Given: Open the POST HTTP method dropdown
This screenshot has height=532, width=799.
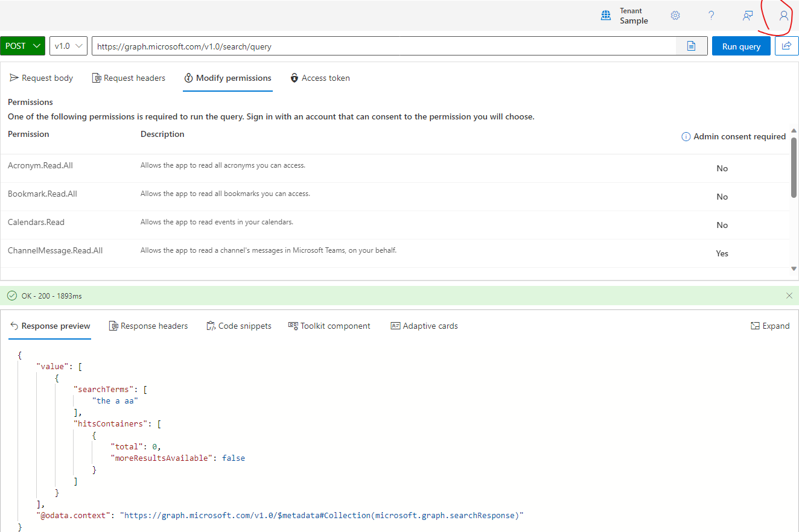Looking at the screenshot, I should [22, 45].
